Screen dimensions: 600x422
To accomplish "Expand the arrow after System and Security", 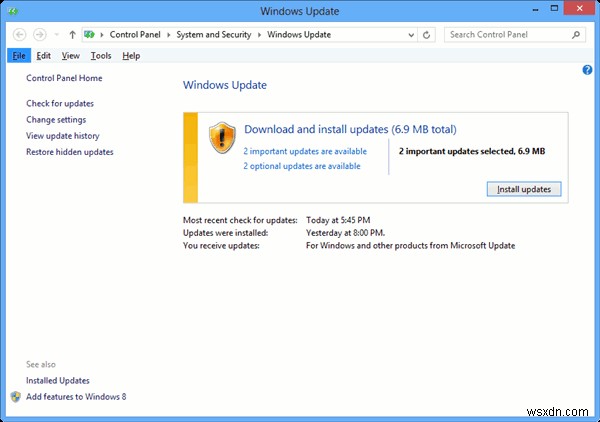I will 259,35.
